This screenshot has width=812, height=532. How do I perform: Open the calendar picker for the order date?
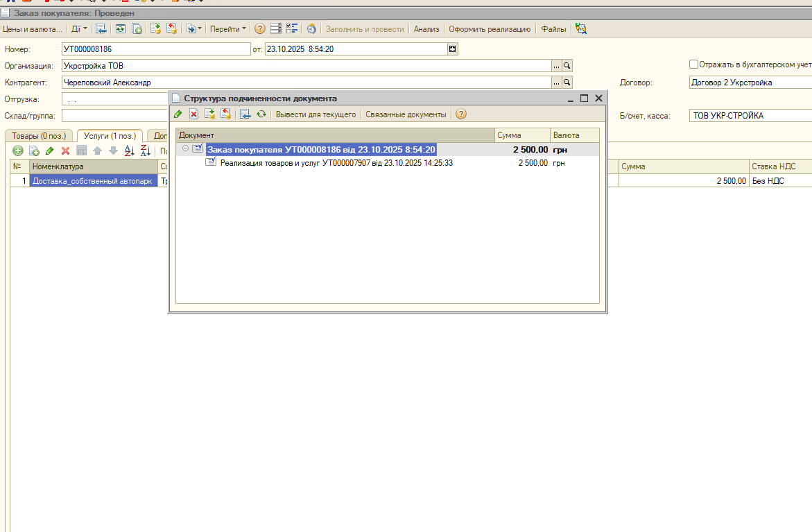(x=453, y=49)
